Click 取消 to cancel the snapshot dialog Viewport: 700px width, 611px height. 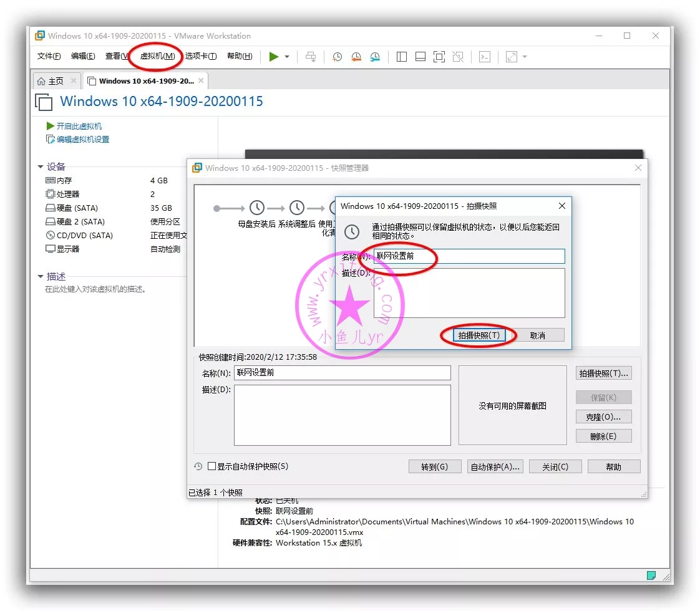click(x=538, y=335)
